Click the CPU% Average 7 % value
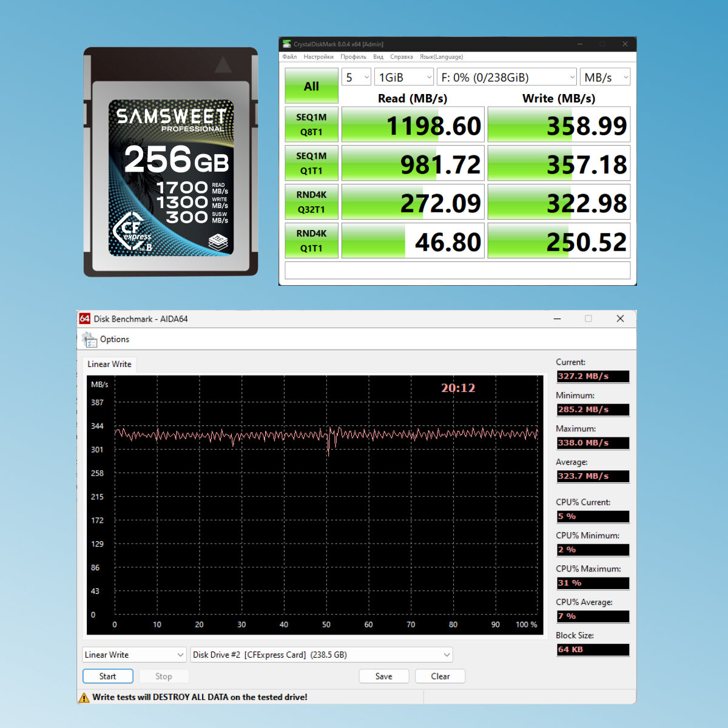The image size is (728, 728). click(x=593, y=616)
